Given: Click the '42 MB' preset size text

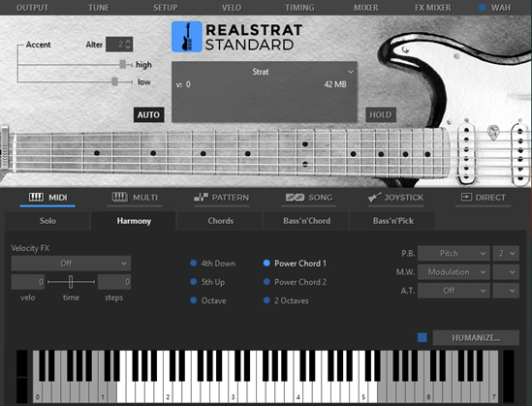Looking at the screenshot, I should coord(335,84).
